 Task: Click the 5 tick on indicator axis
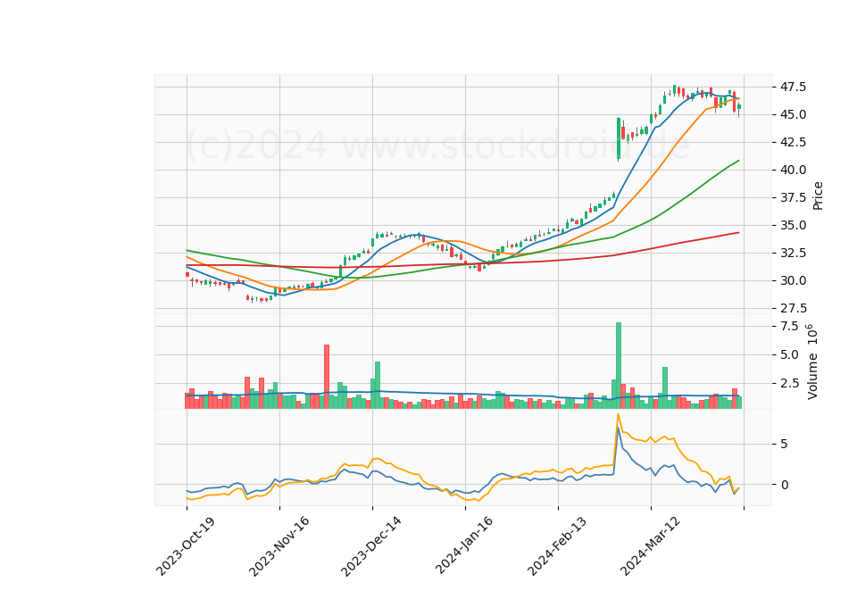pos(785,445)
